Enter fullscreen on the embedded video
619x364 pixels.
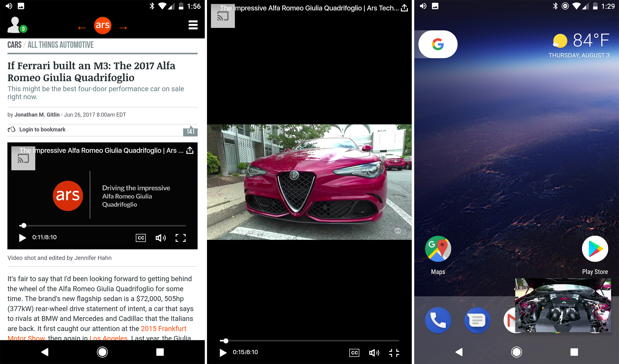[x=181, y=238]
